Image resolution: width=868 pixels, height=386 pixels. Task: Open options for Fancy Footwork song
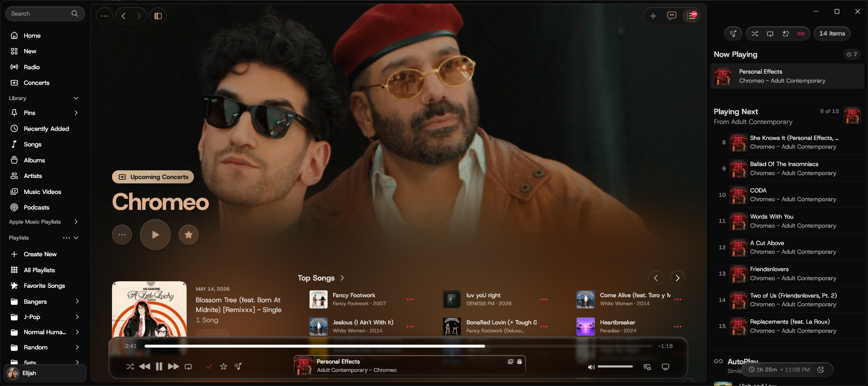pos(410,299)
